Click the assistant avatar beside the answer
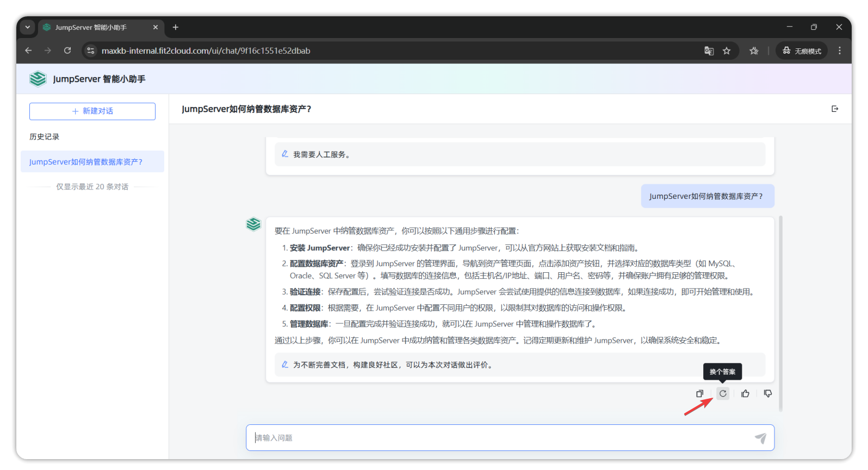 coord(253,224)
